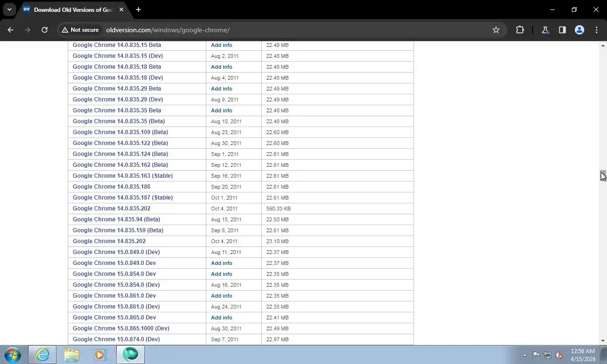Click the scroll-up arrow of the page scrollbar

603,45
